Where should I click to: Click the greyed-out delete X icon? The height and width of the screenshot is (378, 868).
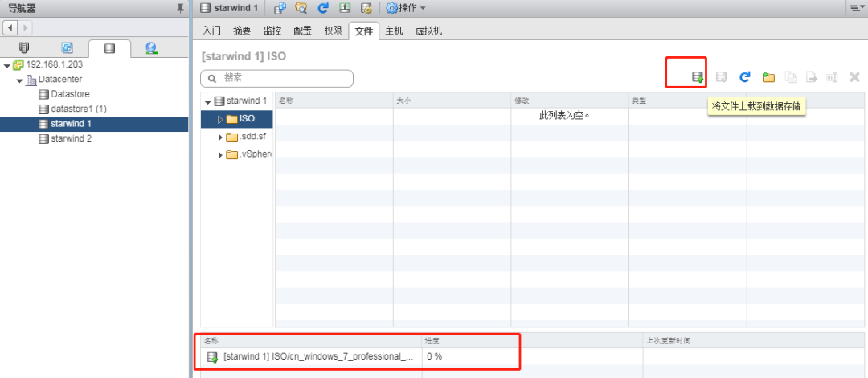coord(854,77)
